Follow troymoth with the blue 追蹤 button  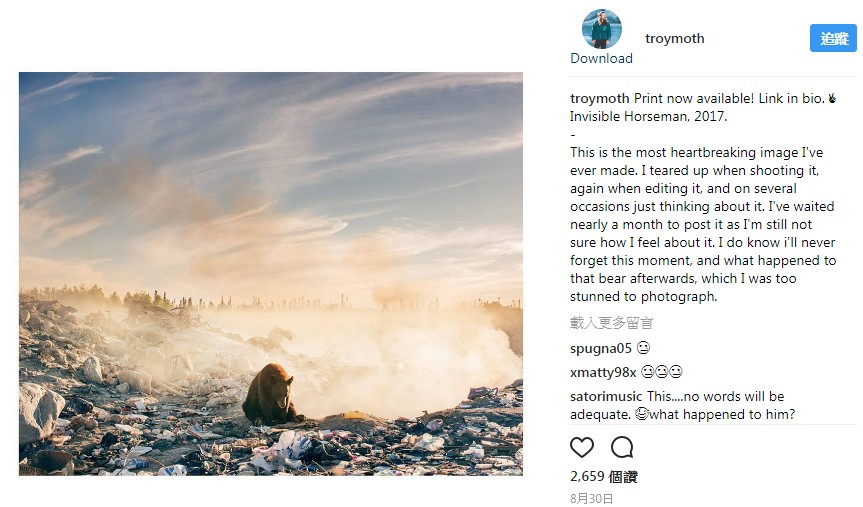pyautogui.click(x=833, y=38)
